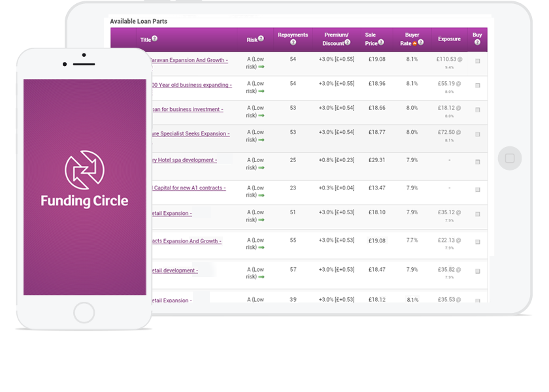Tick Buy checkbox for Capital for new A1 contracts

pyautogui.click(x=478, y=189)
